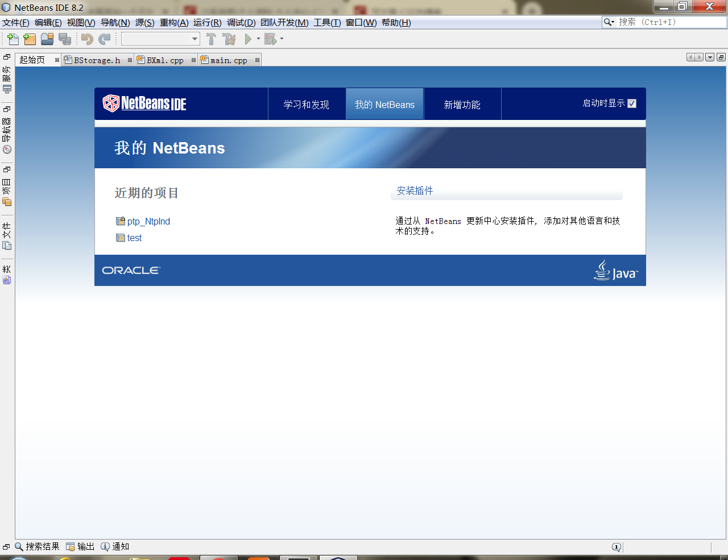Viewport: 728px width, 560px height.
Task: Open the Projects (项目) side panel
Action: 7,192
